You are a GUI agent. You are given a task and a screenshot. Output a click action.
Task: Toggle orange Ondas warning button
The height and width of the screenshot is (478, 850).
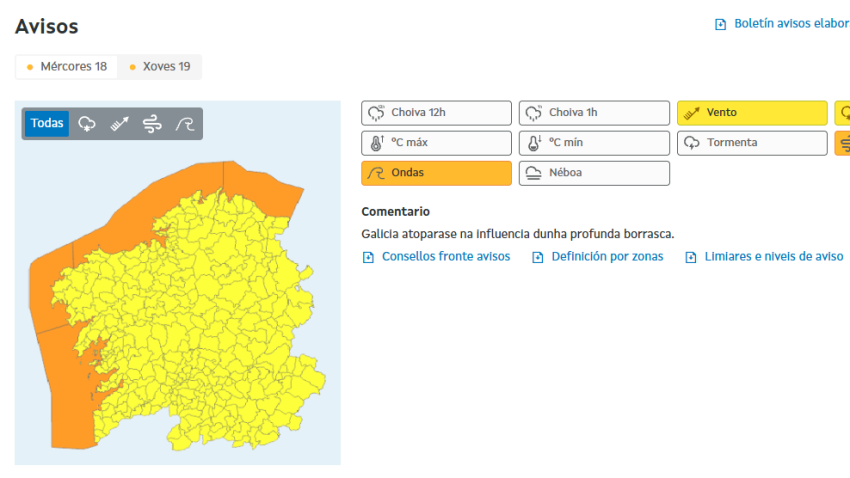click(436, 173)
